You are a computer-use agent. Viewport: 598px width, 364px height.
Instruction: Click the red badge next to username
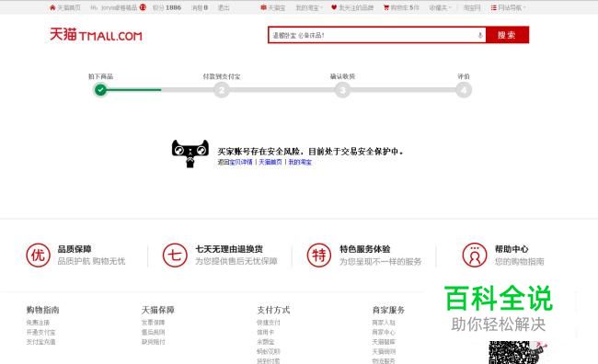click(143, 6)
